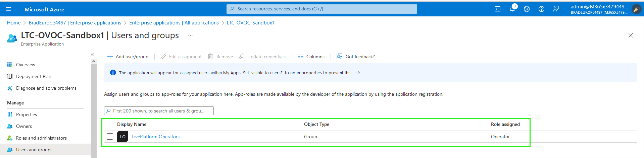This screenshot has width=644, height=158.
Task: Select the LivePlatform Operators checkbox
Action: click(x=110, y=137)
